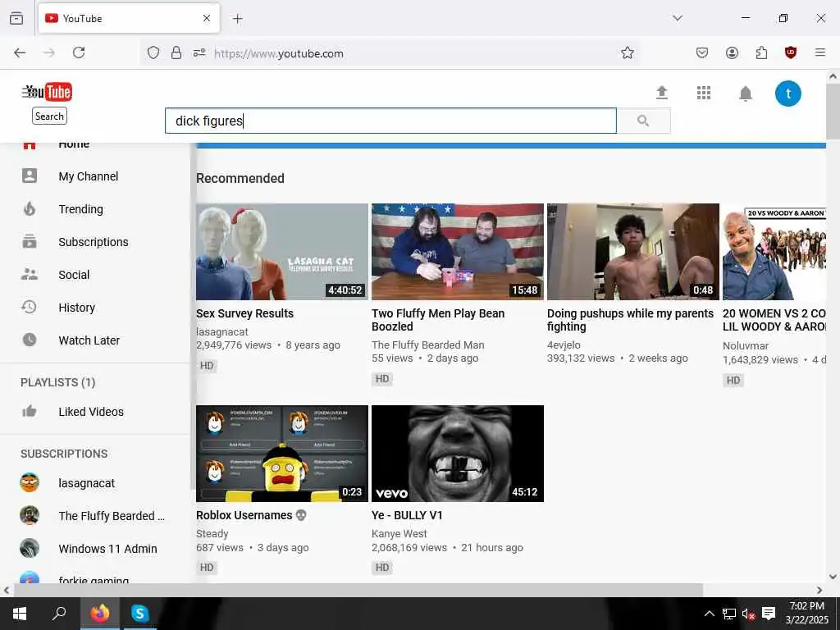The height and width of the screenshot is (630, 840).
Task: Click the network tray icon
Action: pos(728,614)
